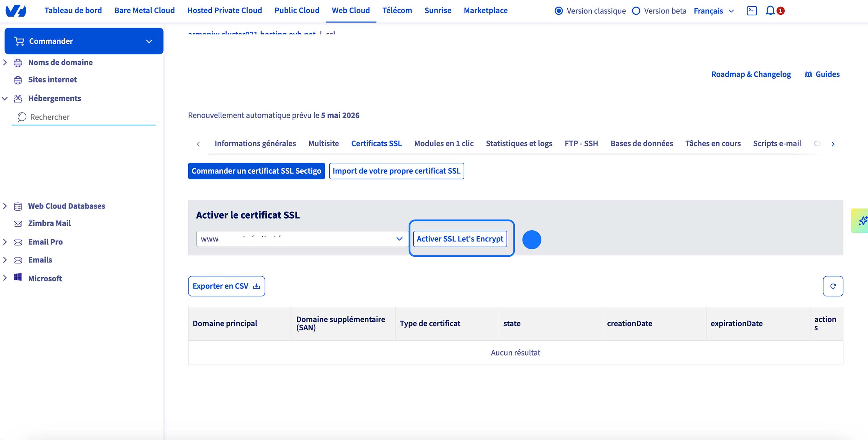
Task: Select the Version classique radio button
Action: coord(559,11)
